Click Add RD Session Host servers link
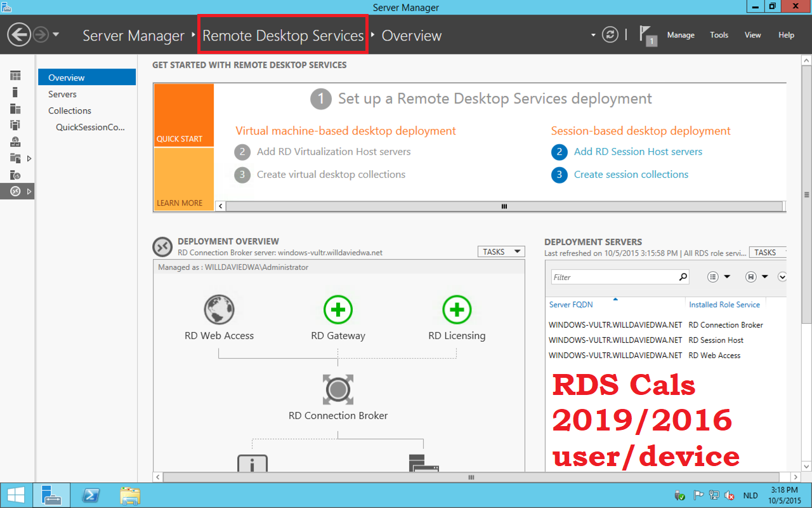 coord(638,152)
